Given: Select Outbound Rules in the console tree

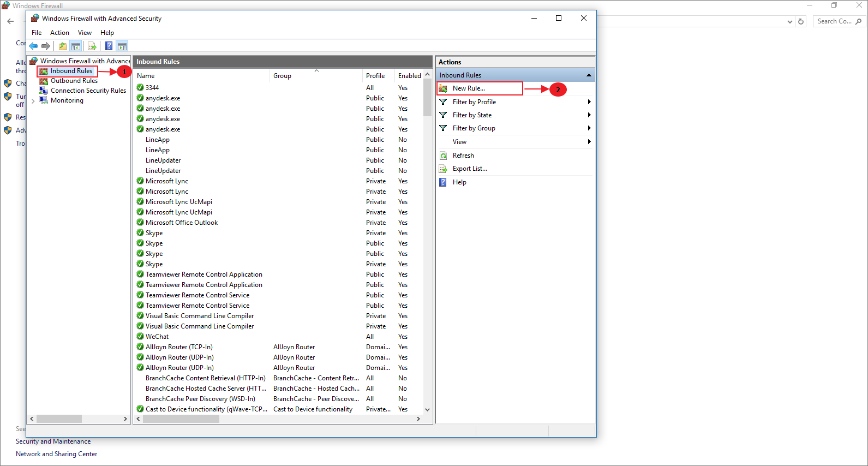Looking at the screenshot, I should [74, 81].
